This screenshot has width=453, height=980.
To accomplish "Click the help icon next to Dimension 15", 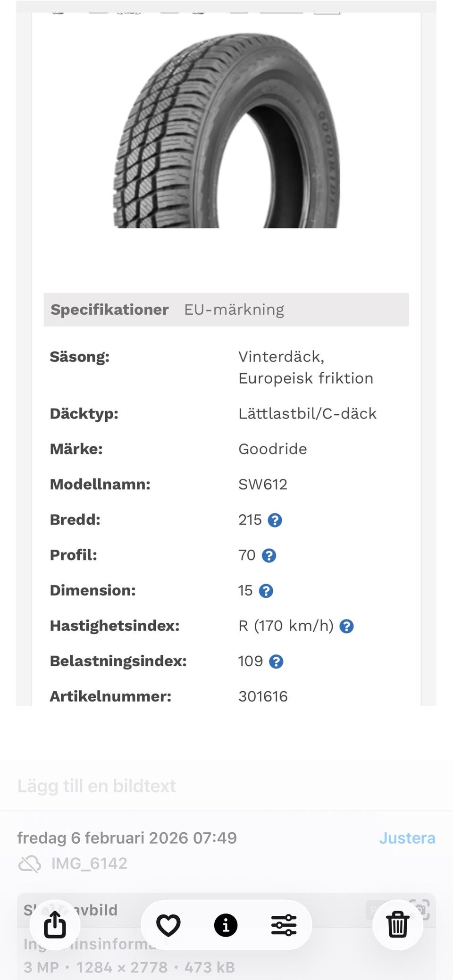I will click(x=266, y=591).
